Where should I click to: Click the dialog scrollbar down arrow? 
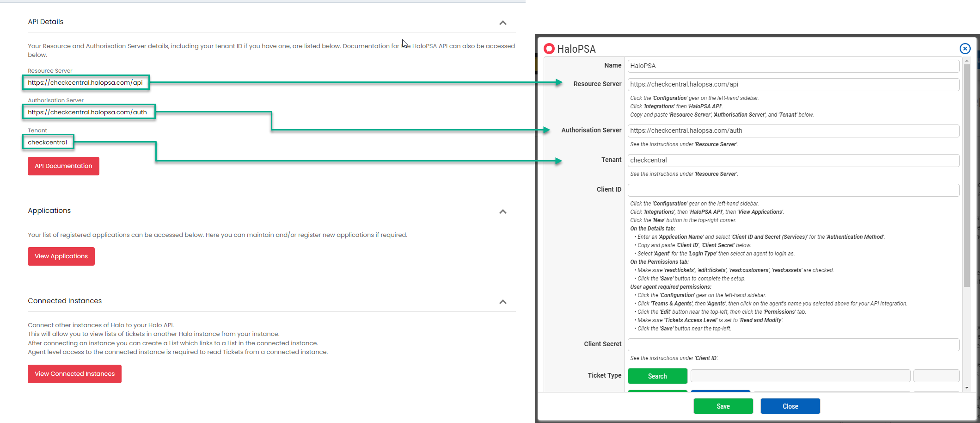[967, 388]
